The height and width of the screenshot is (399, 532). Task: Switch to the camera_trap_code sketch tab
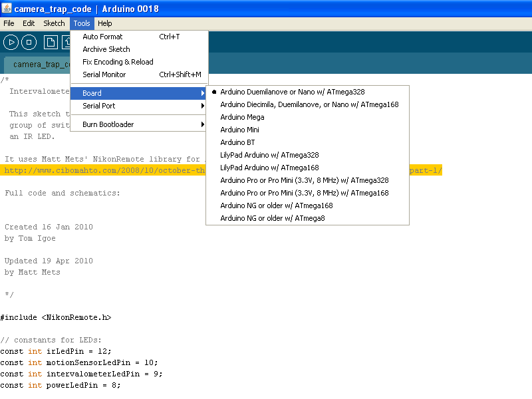[37, 65]
